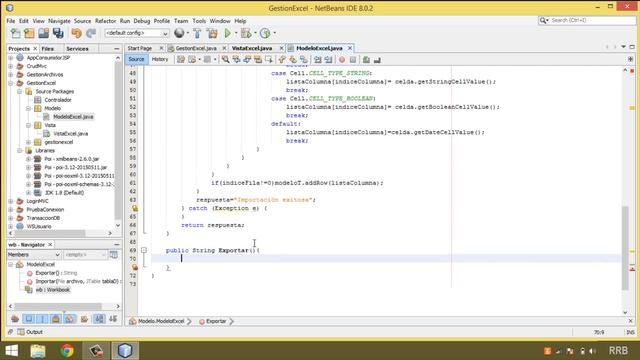This screenshot has width=640, height=360.
Task: Click the Navigator column view icon
Action: click(114, 255)
